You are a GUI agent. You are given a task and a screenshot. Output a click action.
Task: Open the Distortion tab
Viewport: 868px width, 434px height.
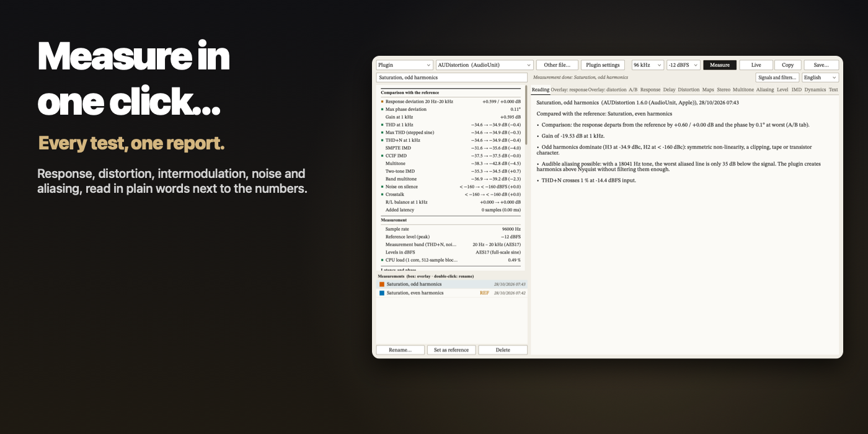click(689, 90)
